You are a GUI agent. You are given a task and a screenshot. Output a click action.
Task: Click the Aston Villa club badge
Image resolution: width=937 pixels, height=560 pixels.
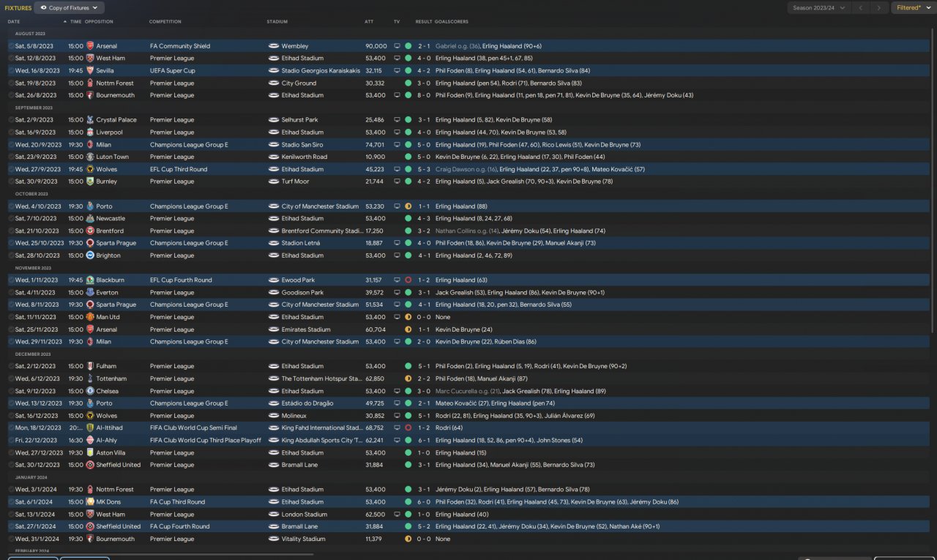pyautogui.click(x=89, y=452)
